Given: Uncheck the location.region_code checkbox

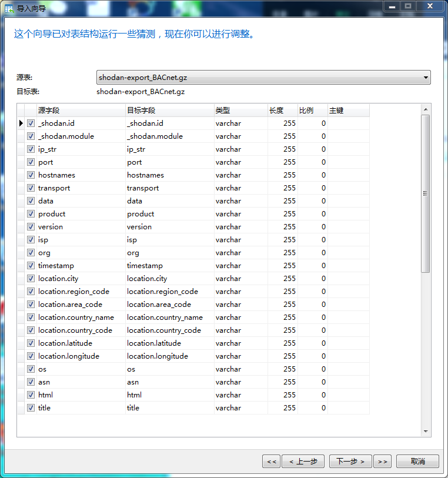Looking at the screenshot, I should [31, 292].
